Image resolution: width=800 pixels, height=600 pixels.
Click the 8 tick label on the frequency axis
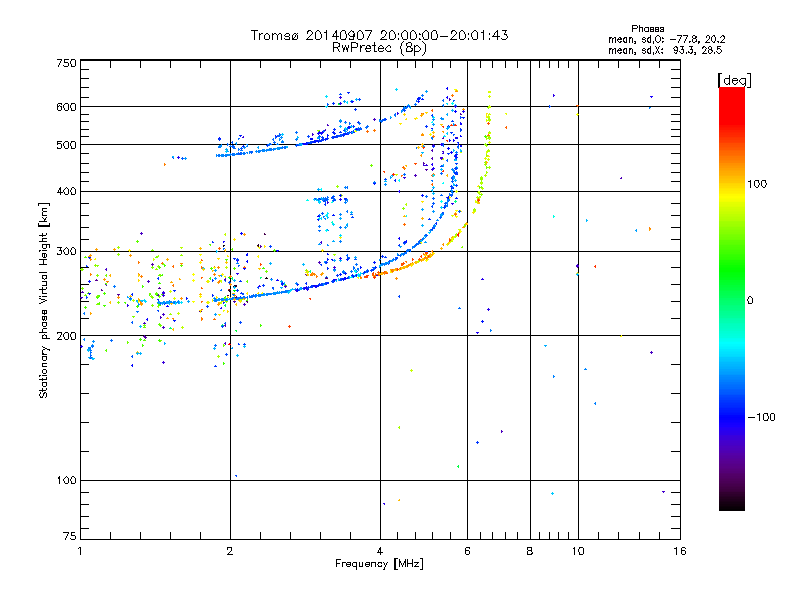click(x=530, y=551)
